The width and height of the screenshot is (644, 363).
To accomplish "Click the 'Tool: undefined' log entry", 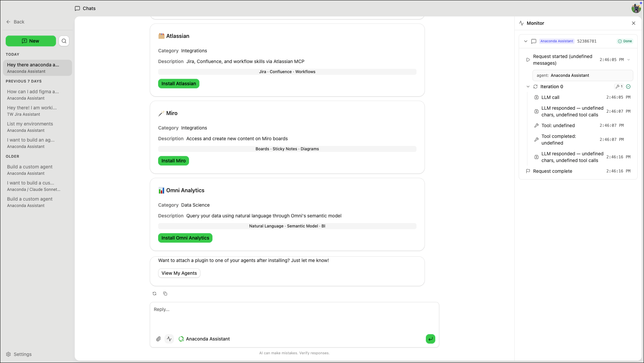I will [x=583, y=125].
